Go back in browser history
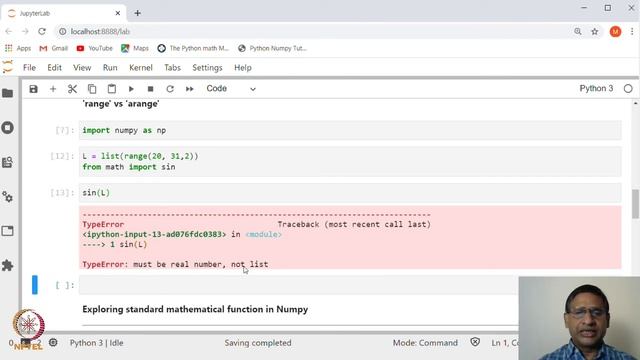640x360 pixels. tap(9, 31)
